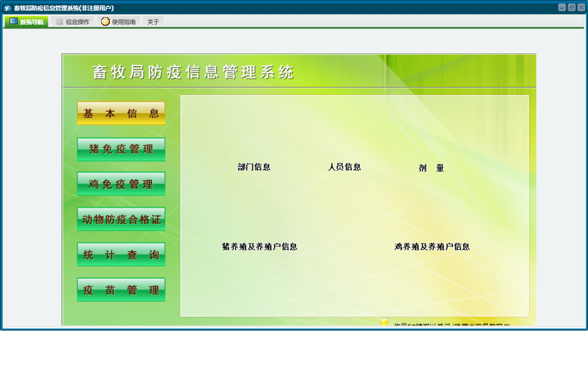The height and width of the screenshot is (383, 588).
Task: Open 鸡免疫管理 section
Action: point(121,183)
